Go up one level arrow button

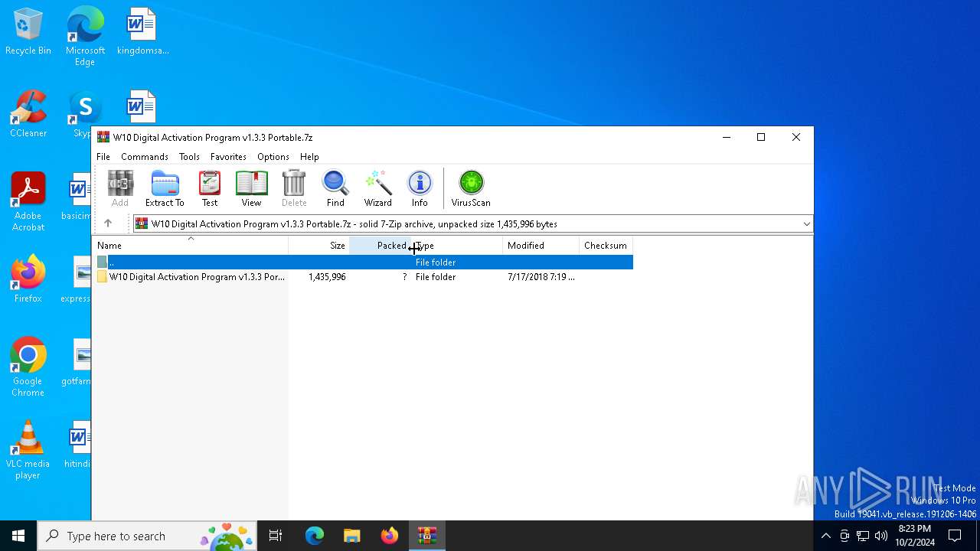click(108, 223)
